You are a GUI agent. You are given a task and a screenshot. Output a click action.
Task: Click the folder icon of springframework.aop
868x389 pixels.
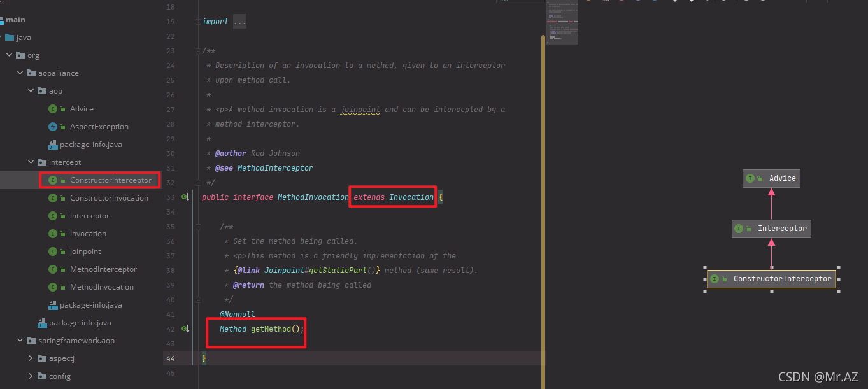[31, 341]
